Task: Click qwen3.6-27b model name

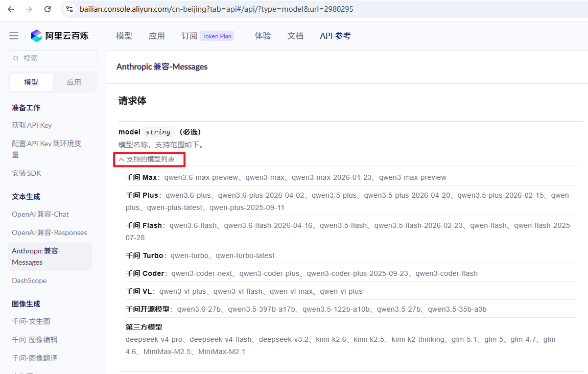Action: [x=199, y=310]
